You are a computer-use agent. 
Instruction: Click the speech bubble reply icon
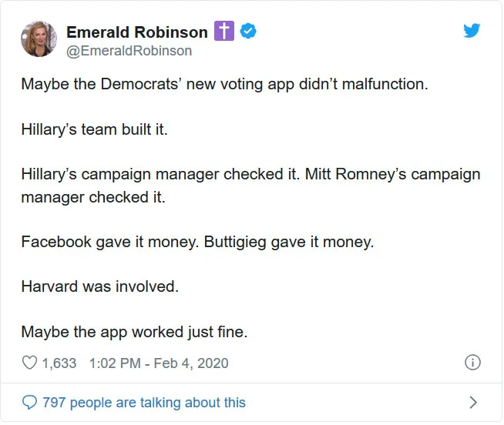coord(29,402)
